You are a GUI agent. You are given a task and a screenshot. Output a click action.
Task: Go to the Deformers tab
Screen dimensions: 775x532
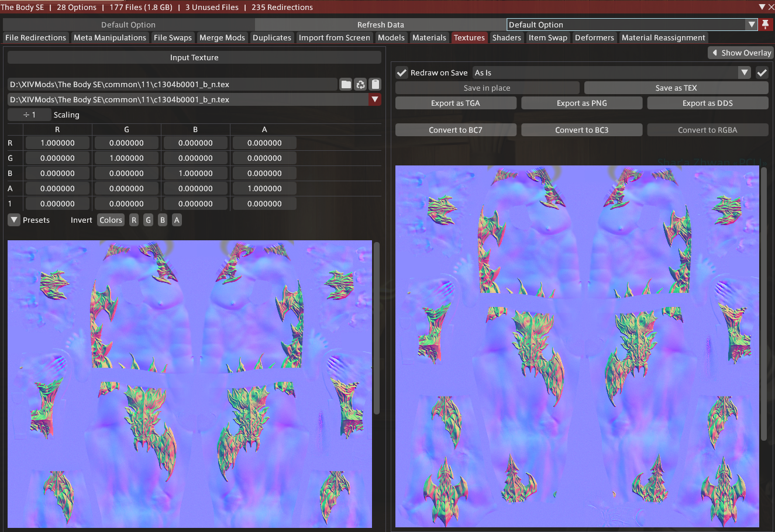(594, 37)
